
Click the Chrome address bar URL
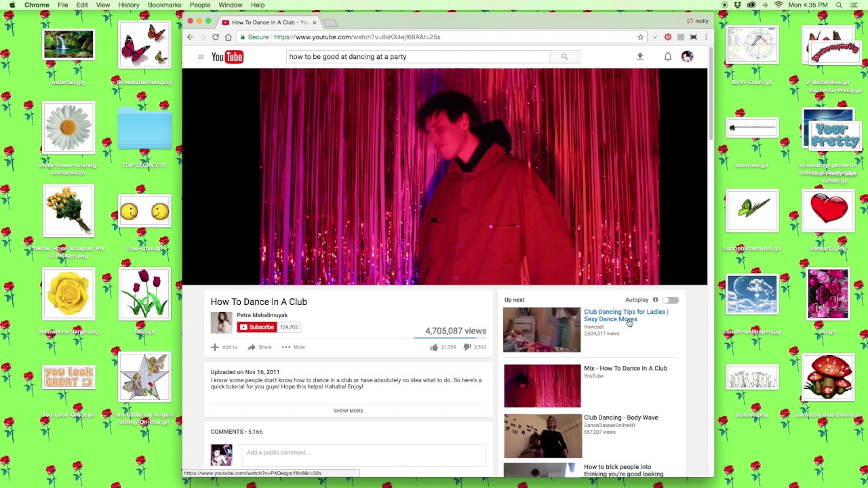pos(357,37)
